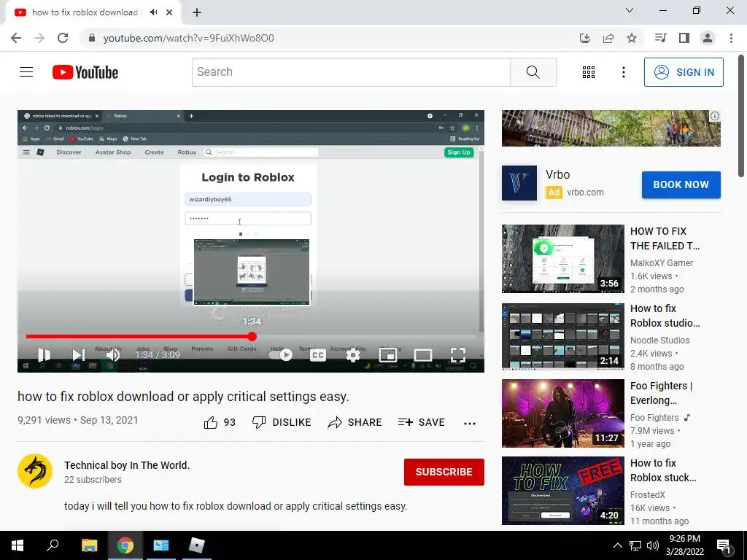This screenshot has width=747, height=560.
Task: Open File Explorer from taskbar
Action: tap(89, 545)
